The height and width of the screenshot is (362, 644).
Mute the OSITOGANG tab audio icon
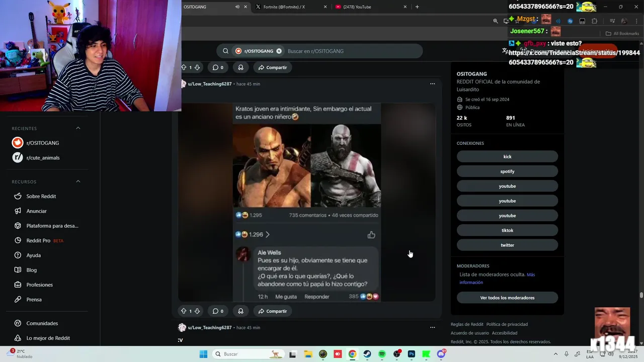pyautogui.click(x=237, y=7)
